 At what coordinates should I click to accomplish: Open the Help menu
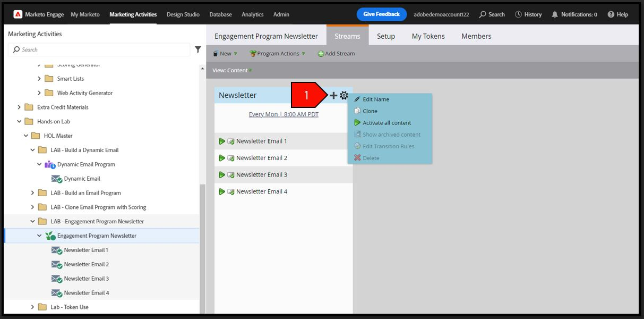617,14
